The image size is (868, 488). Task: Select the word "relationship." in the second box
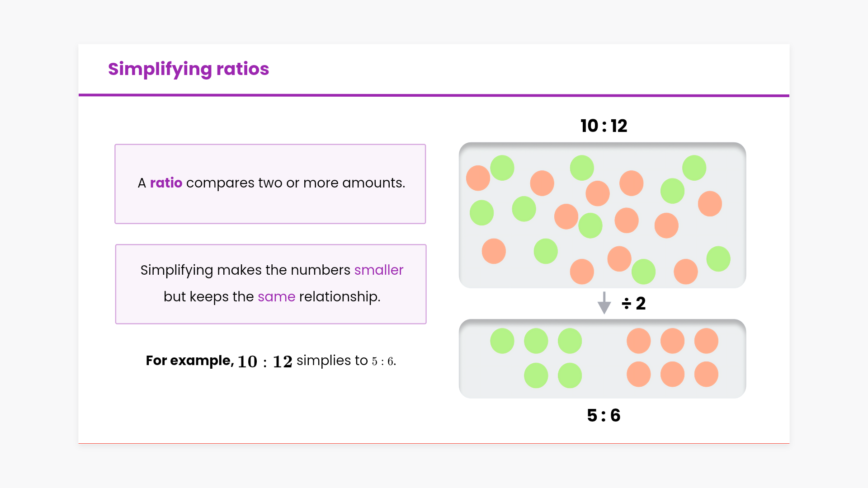pyautogui.click(x=340, y=297)
